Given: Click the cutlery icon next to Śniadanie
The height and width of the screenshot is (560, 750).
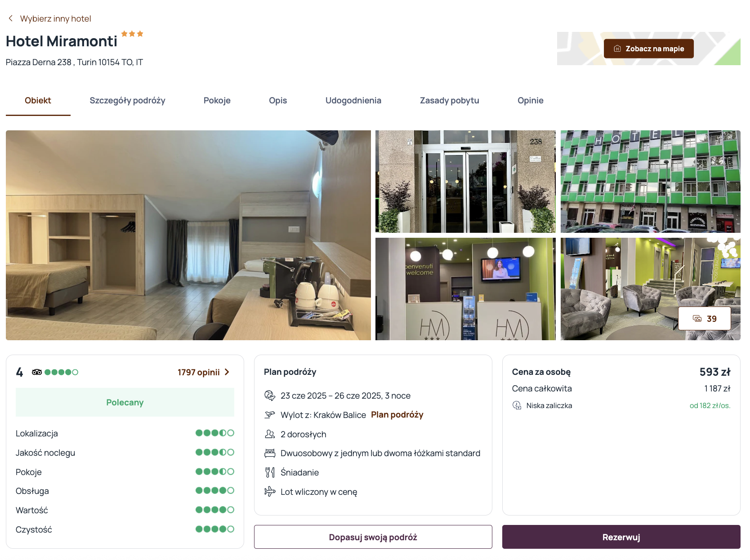Looking at the screenshot, I should tap(270, 472).
